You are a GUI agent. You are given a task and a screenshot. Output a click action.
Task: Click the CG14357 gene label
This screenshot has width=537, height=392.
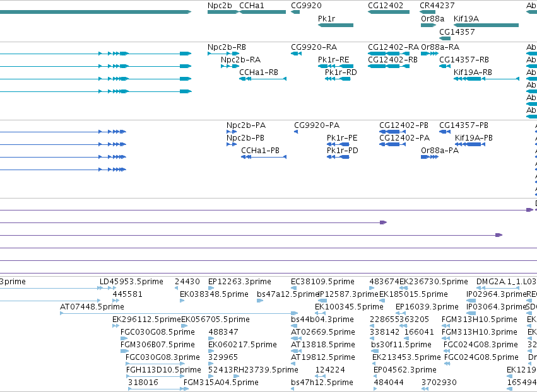coord(457,32)
